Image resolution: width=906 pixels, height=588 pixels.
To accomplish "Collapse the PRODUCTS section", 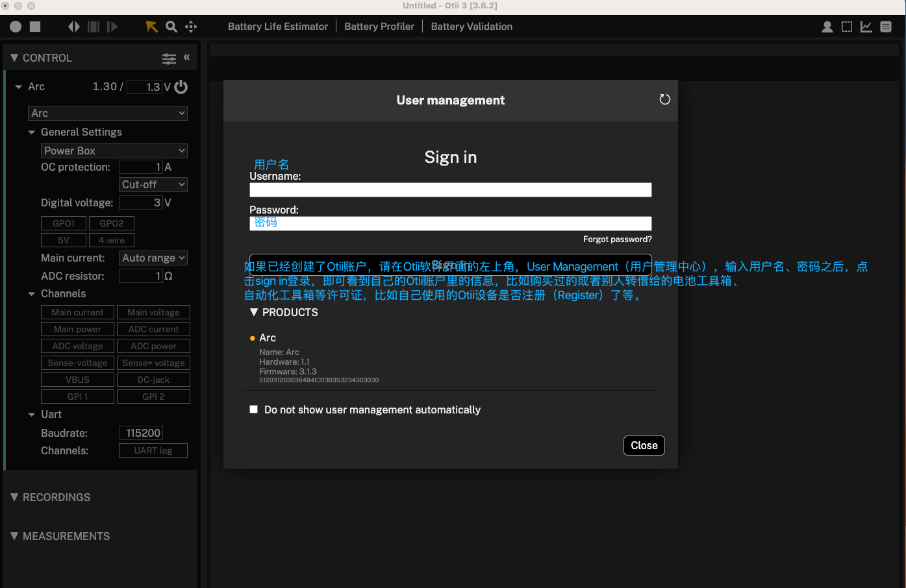I will (x=254, y=312).
